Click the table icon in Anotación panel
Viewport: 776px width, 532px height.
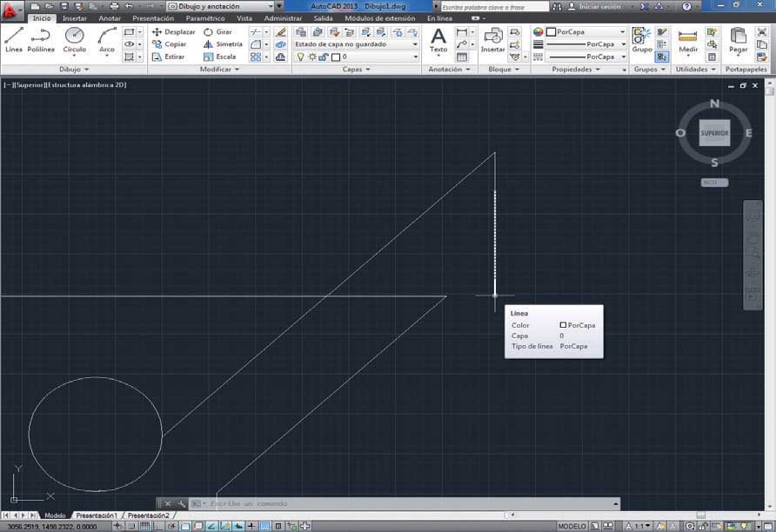click(x=462, y=57)
